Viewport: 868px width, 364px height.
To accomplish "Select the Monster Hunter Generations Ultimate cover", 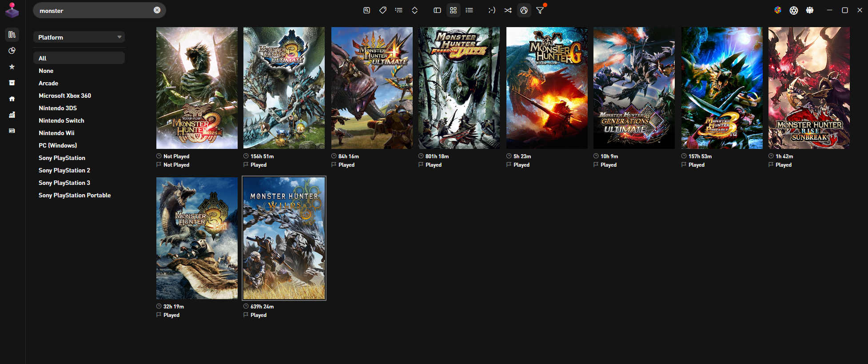I will tap(634, 88).
